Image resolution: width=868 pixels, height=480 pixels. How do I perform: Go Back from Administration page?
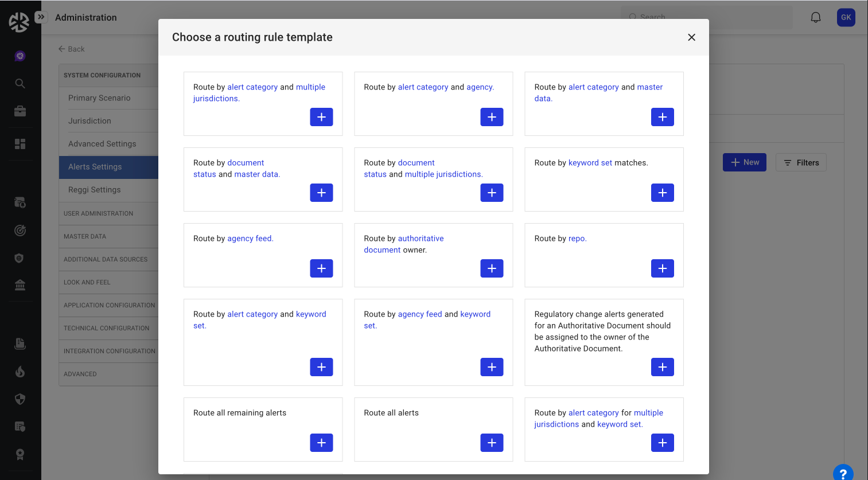[71, 49]
